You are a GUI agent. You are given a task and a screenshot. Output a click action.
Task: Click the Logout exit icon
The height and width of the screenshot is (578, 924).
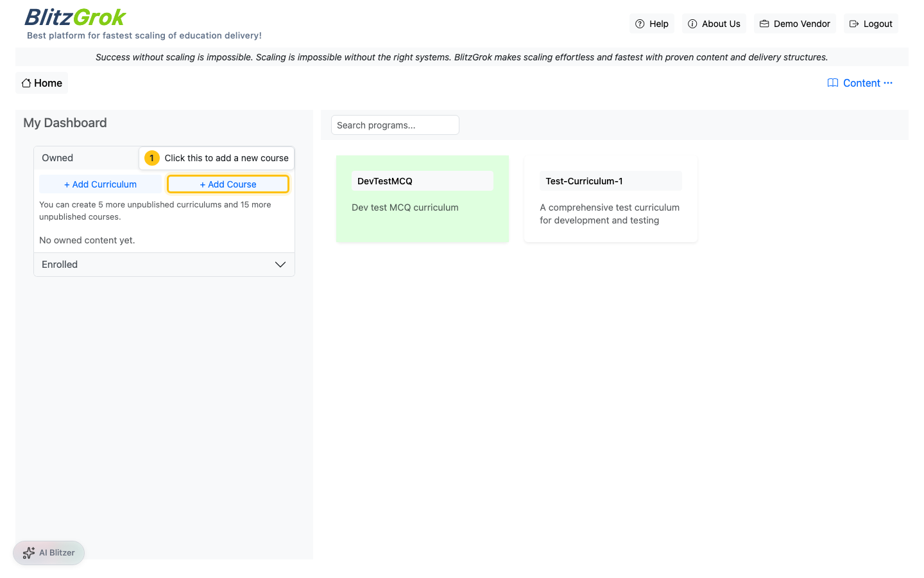[853, 23]
